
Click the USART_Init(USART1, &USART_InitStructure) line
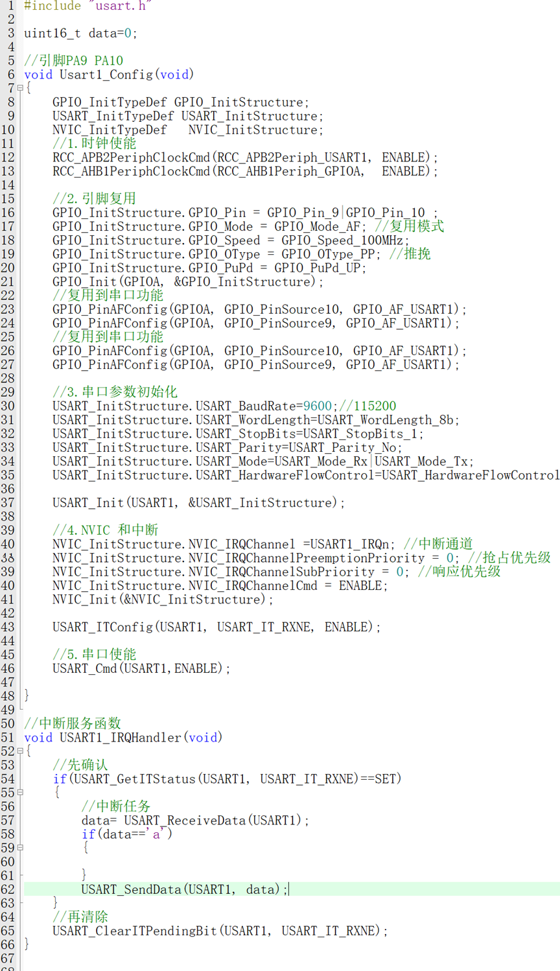[199, 503]
